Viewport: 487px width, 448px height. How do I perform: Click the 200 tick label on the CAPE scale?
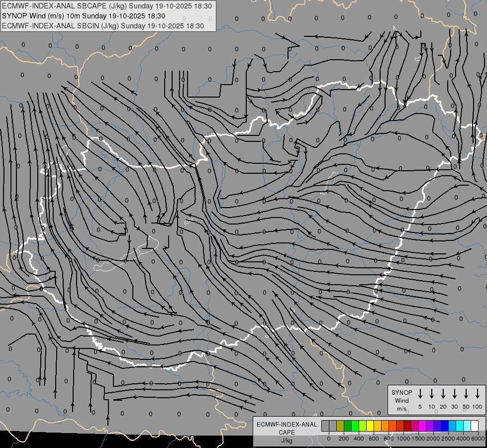pyautogui.click(x=344, y=439)
